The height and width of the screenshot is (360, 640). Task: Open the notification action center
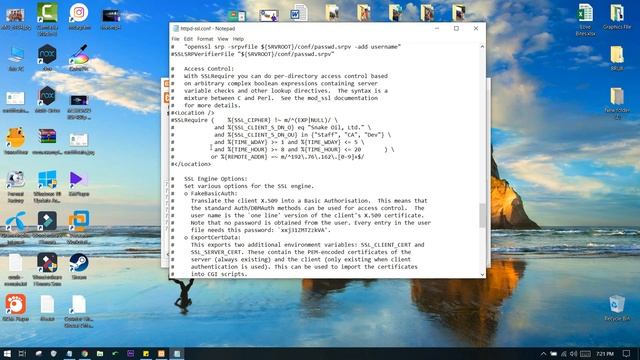tap(627, 353)
